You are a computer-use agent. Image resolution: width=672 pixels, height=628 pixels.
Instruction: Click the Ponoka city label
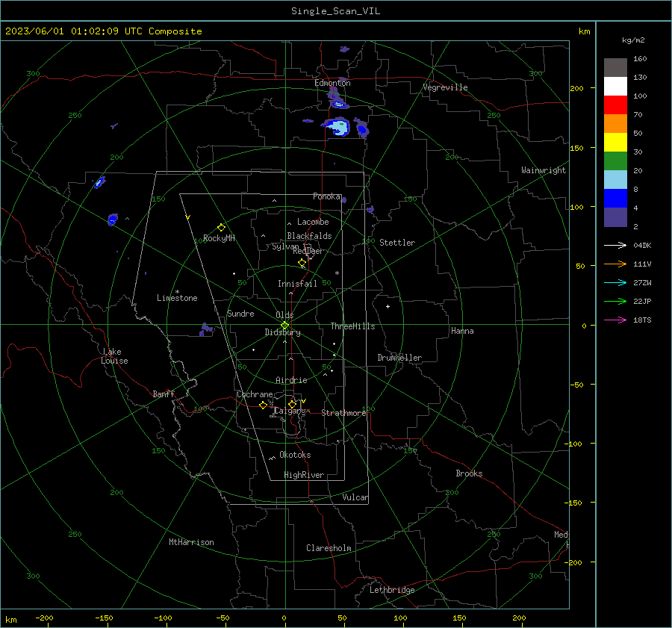point(326,196)
